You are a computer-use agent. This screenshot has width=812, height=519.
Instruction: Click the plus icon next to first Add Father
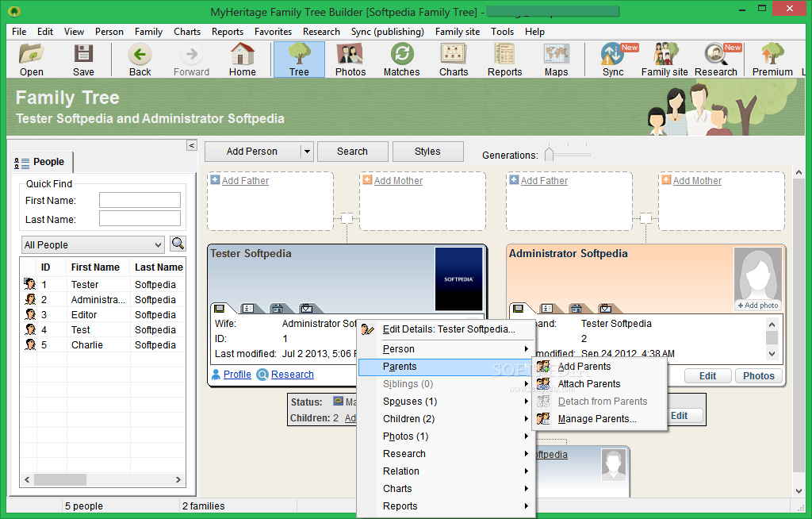215,180
